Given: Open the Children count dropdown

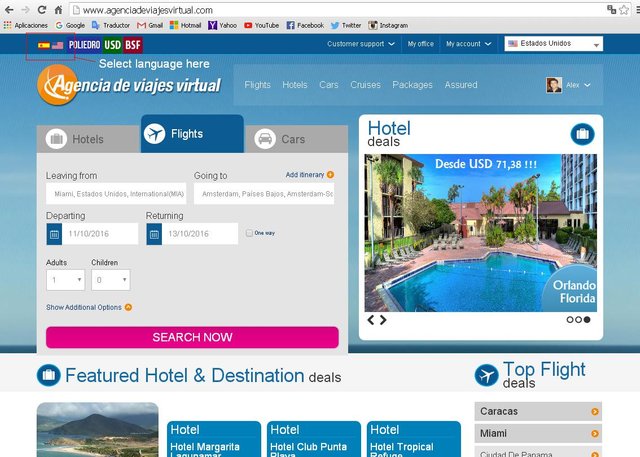Looking at the screenshot, I should tap(111, 280).
